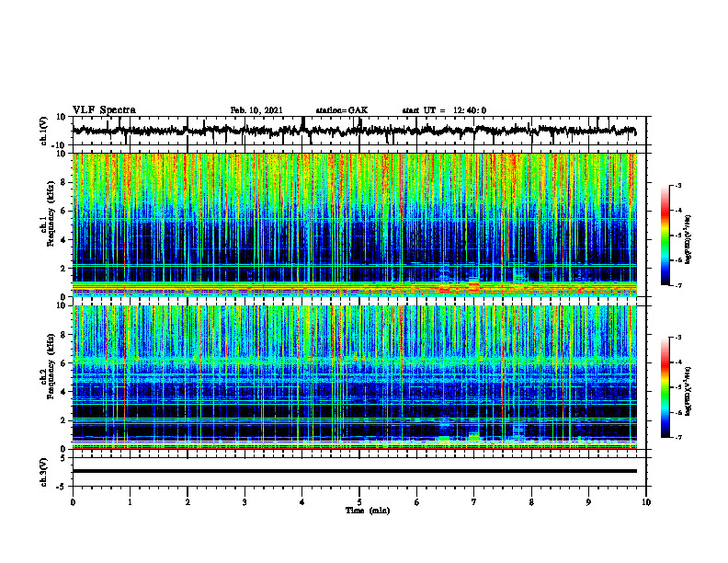The width and height of the screenshot is (728, 563).
Task: Click the ch.2 color bar legend label text
Action: [x=688, y=391]
